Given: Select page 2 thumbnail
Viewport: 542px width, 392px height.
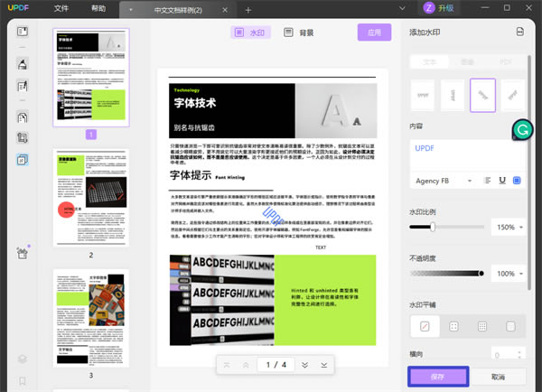Looking at the screenshot, I should click(90, 197).
